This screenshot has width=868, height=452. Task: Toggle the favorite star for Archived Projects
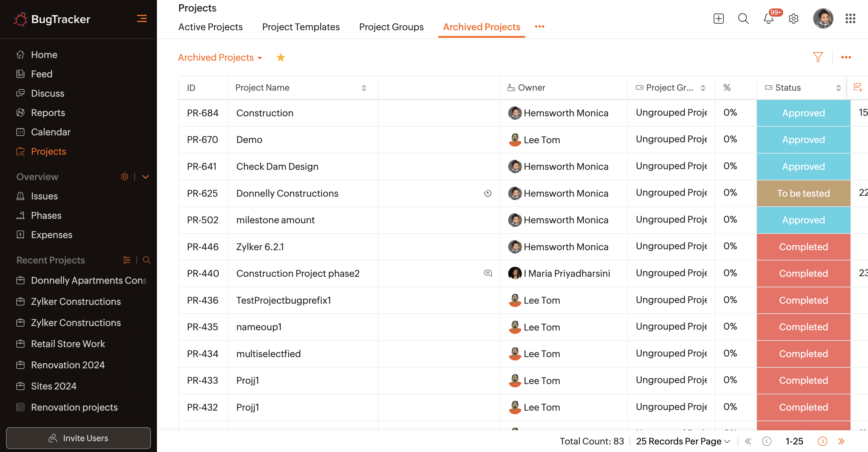click(280, 57)
